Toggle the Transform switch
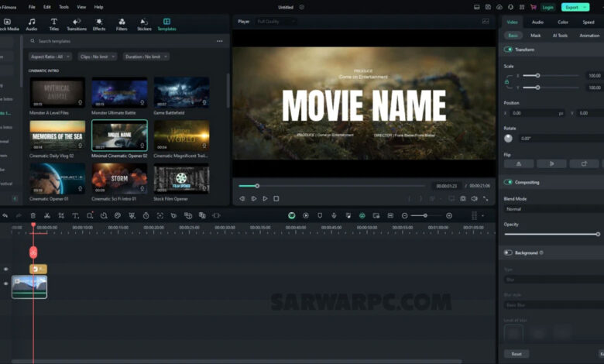This screenshot has height=364, width=604. pos(508,50)
